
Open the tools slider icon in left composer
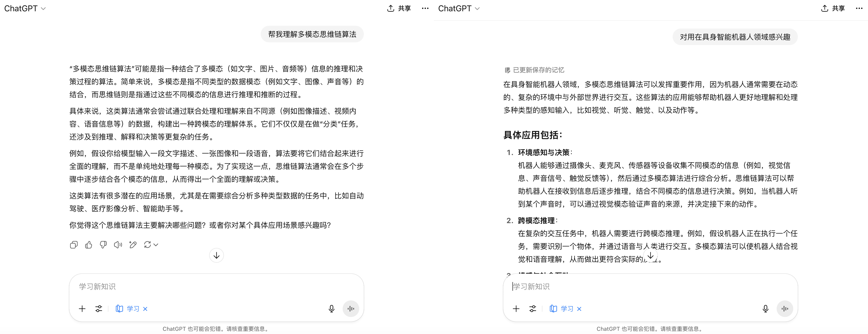99,308
